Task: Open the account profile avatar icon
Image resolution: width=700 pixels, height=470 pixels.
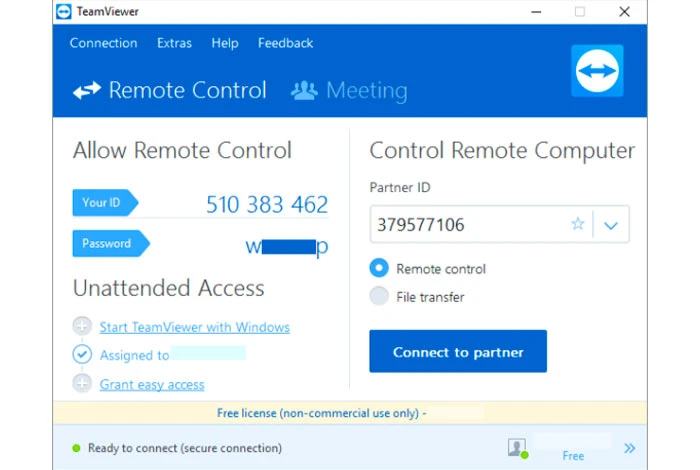Action: point(518,448)
